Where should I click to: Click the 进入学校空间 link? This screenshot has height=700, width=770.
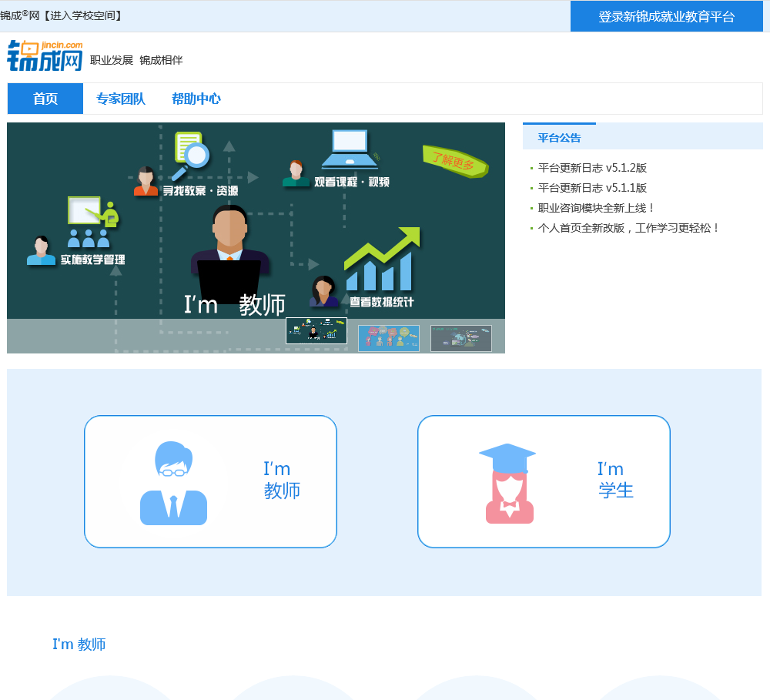point(82,15)
